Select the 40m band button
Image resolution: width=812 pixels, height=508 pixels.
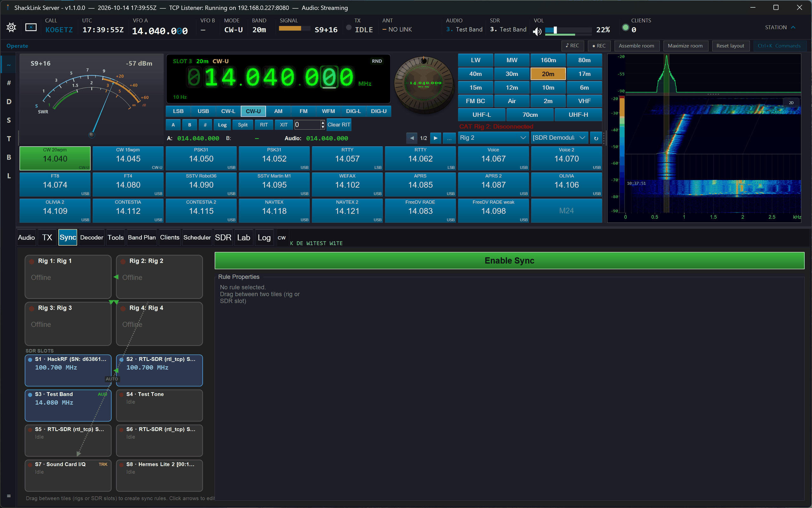point(475,74)
